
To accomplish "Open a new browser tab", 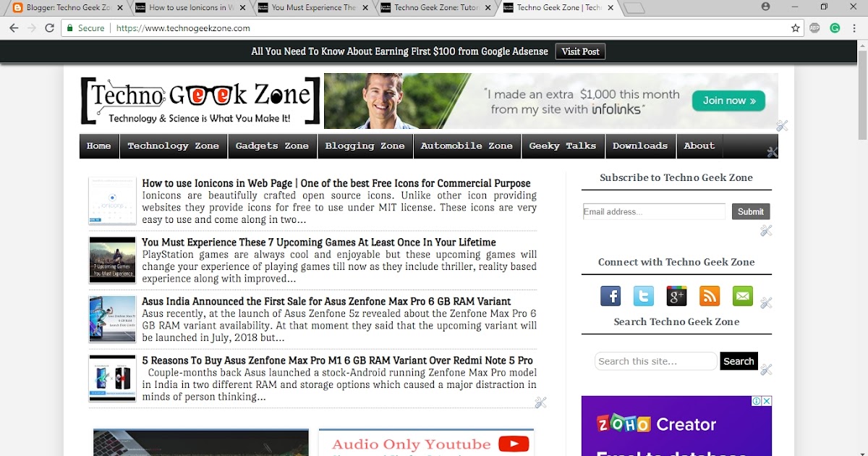I will (634, 8).
